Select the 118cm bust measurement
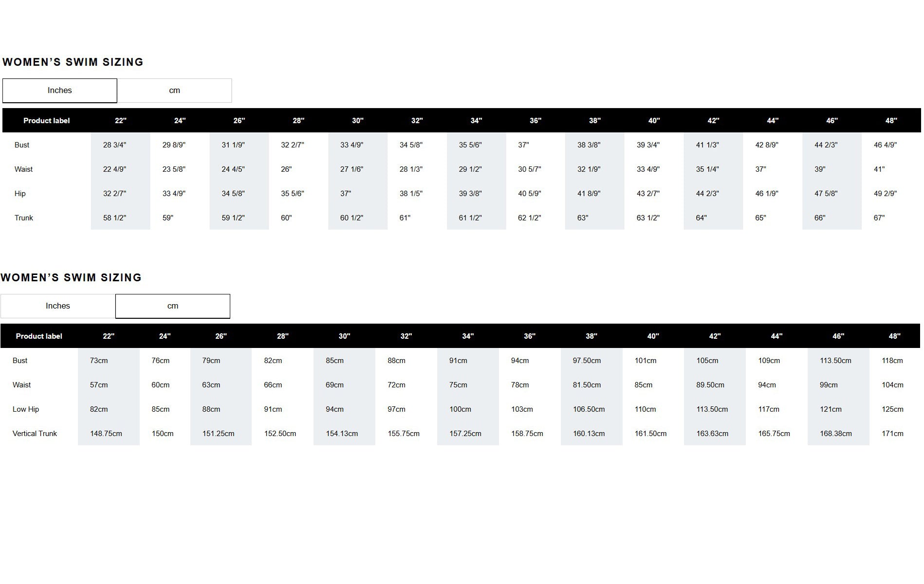The image size is (924, 584). point(892,361)
